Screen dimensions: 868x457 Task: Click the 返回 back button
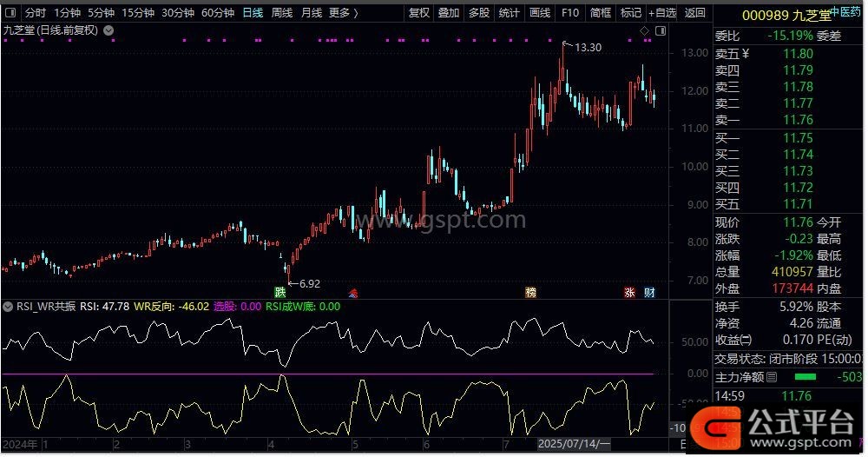tap(694, 12)
